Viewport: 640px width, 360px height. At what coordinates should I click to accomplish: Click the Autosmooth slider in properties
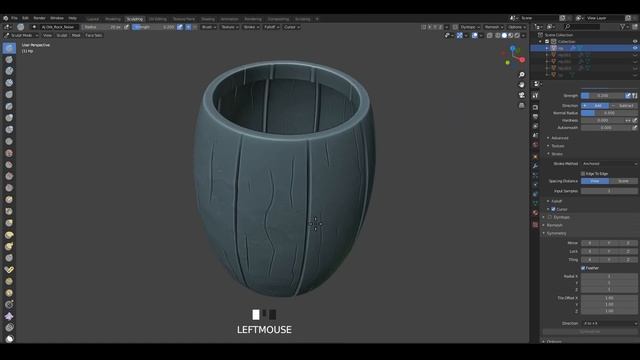(x=606, y=128)
